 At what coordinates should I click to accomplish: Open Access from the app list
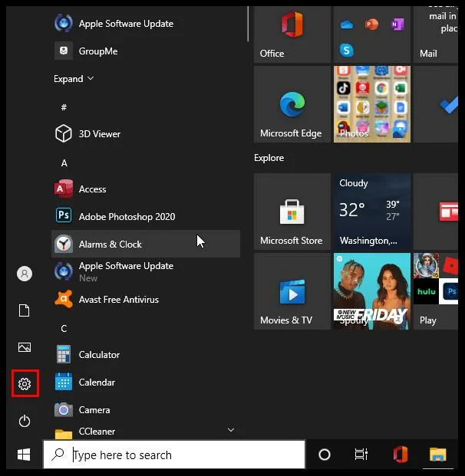coord(146,189)
